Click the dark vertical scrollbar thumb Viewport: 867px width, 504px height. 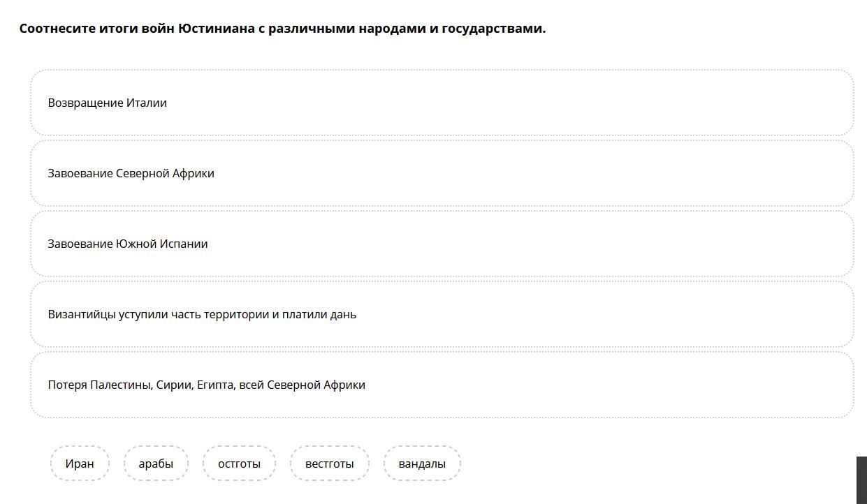862,480
